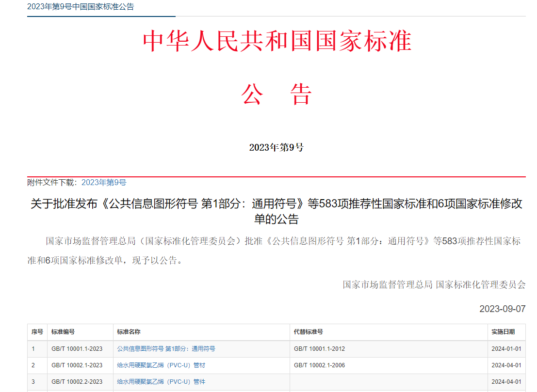
Task: Click the 实施日期 column header
Action: [x=503, y=332]
